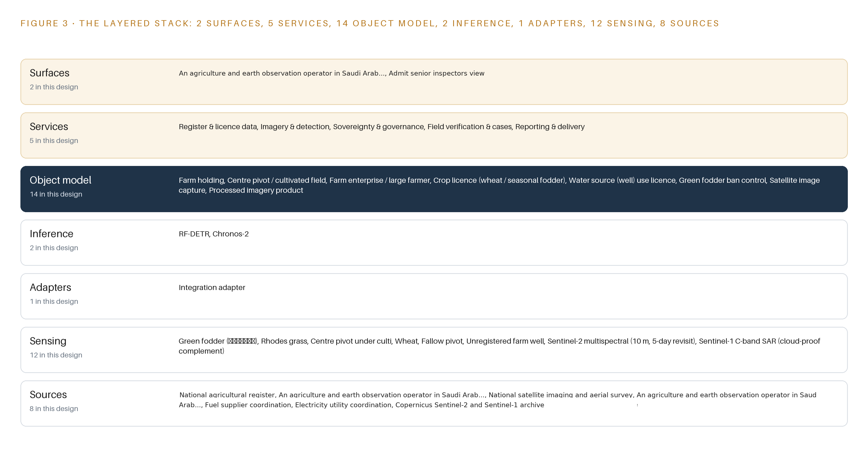Click 'Field verification & cases' service
868x457 pixels.
(x=470, y=127)
